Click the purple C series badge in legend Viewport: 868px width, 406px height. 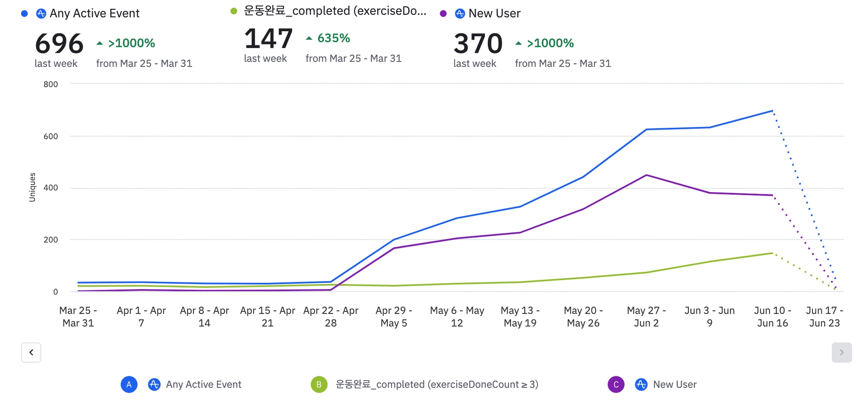(616, 384)
